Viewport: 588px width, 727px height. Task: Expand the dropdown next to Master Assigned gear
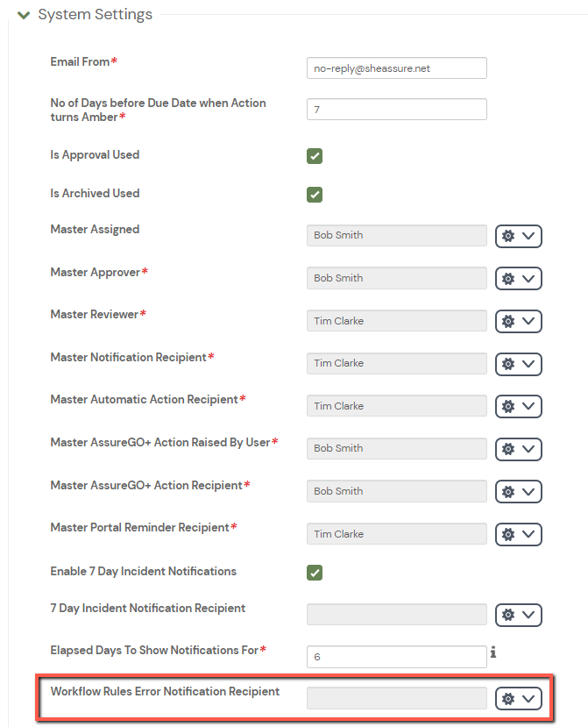coord(528,235)
